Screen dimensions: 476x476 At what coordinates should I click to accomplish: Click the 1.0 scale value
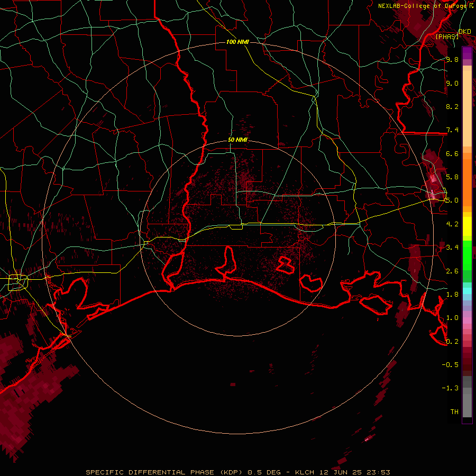[x=452, y=317]
